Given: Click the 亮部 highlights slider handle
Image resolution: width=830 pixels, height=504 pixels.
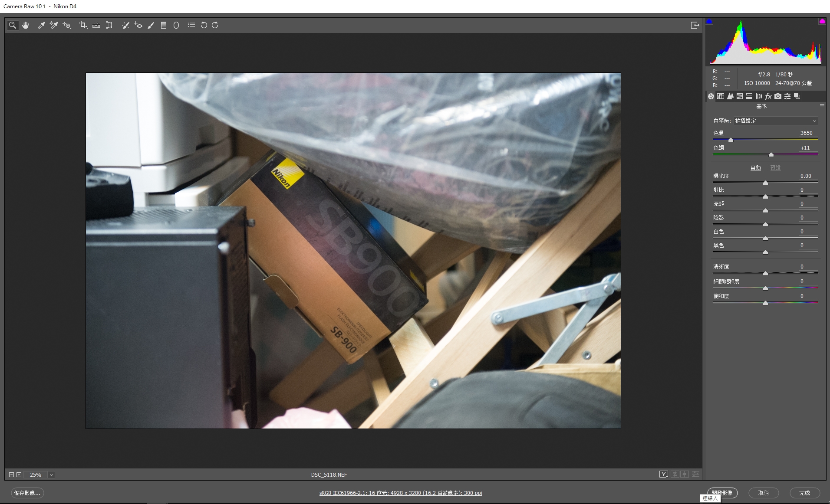Looking at the screenshot, I should (x=765, y=210).
